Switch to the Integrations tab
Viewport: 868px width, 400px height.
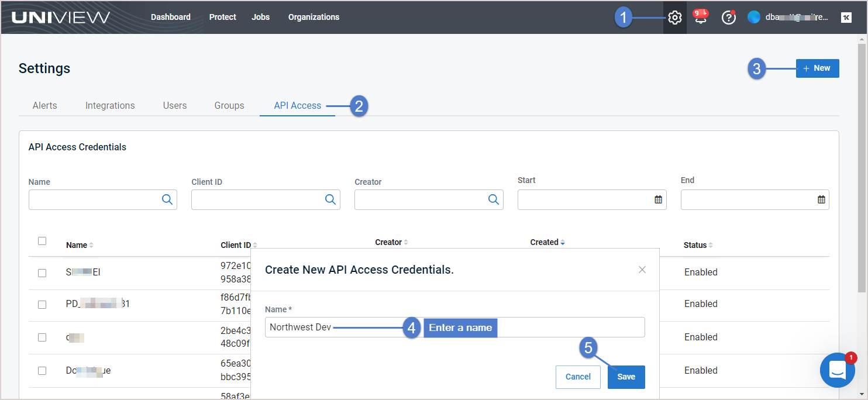click(x=110, y=105)
